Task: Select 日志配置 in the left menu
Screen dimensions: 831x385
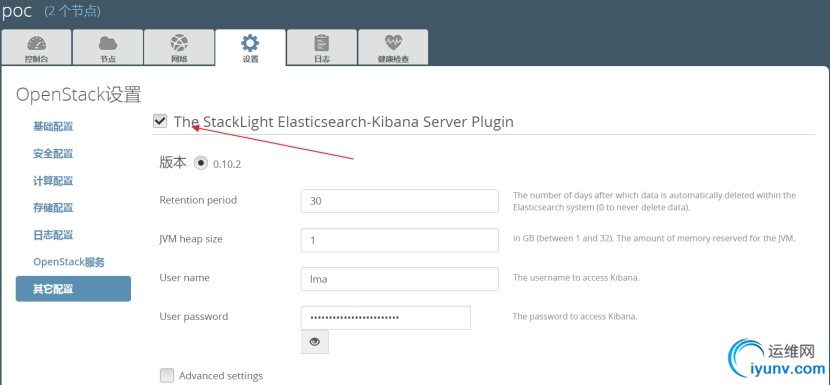Action: click(x=53, y=235)
